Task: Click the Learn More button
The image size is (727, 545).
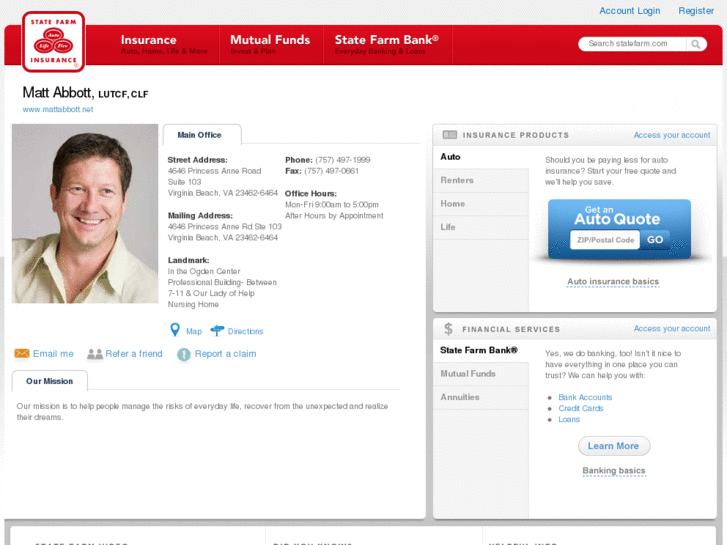Action: point(613,446)
